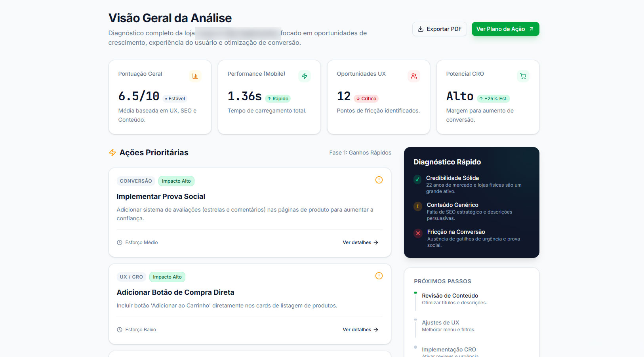Click the clock icon next to Esforço Baixo

119,329
